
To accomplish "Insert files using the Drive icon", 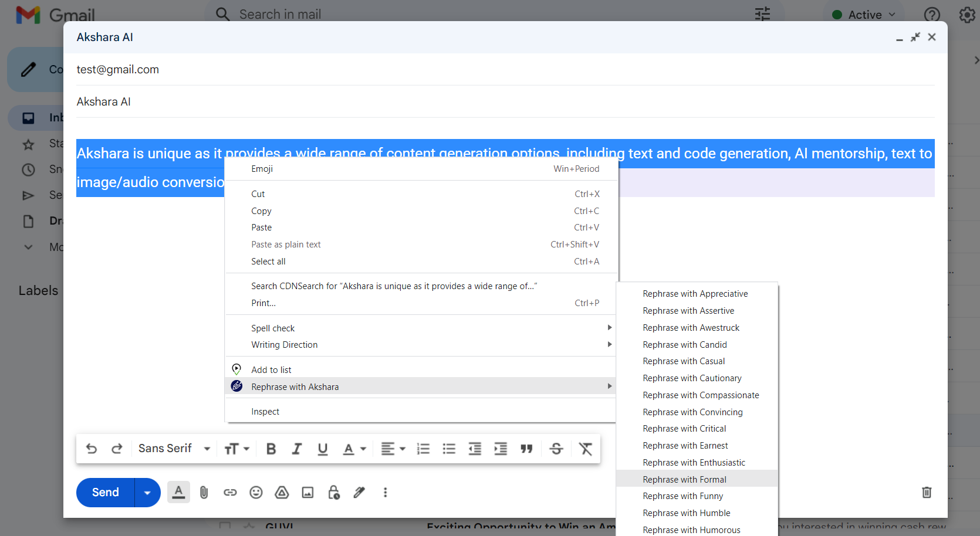I will (x=282, y=493).
